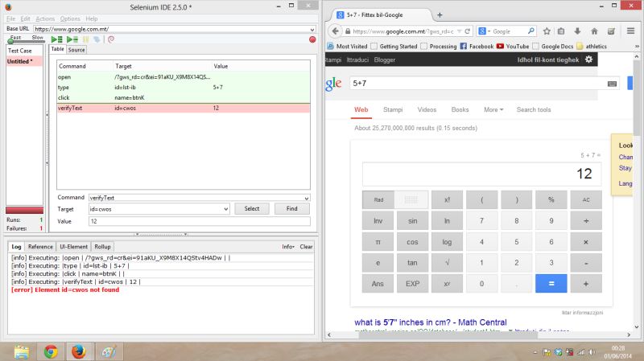Viewport: 644px width, 361px height.
Task: Open the Edit menu in Selenium IDE
Action: 26,18
